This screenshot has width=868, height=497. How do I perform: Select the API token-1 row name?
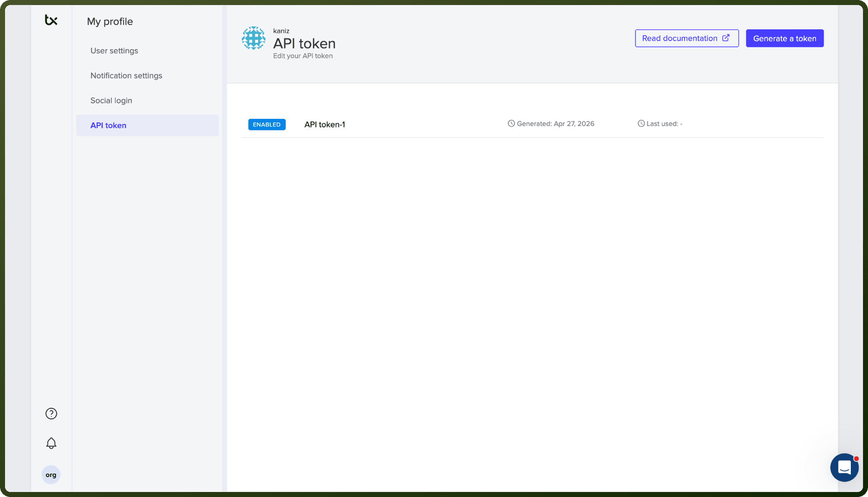(x=325, y=124)
